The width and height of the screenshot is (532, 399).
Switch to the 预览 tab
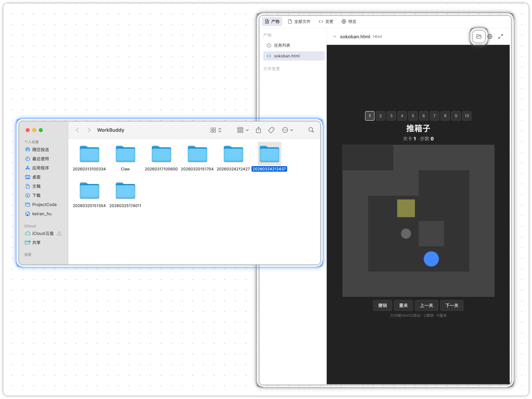click(349, 22)
